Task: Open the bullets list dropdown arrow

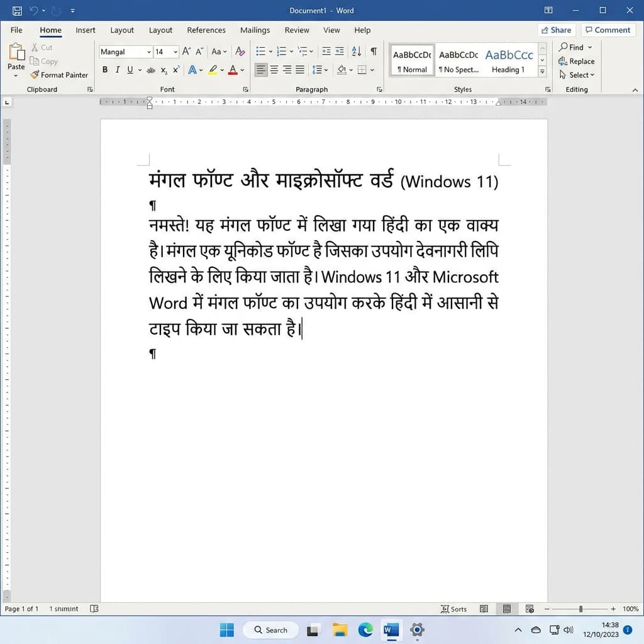Action: pos(270,52)
